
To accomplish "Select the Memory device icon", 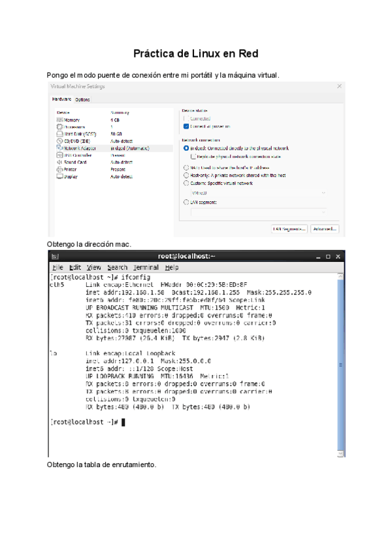I will click(59, 120).
